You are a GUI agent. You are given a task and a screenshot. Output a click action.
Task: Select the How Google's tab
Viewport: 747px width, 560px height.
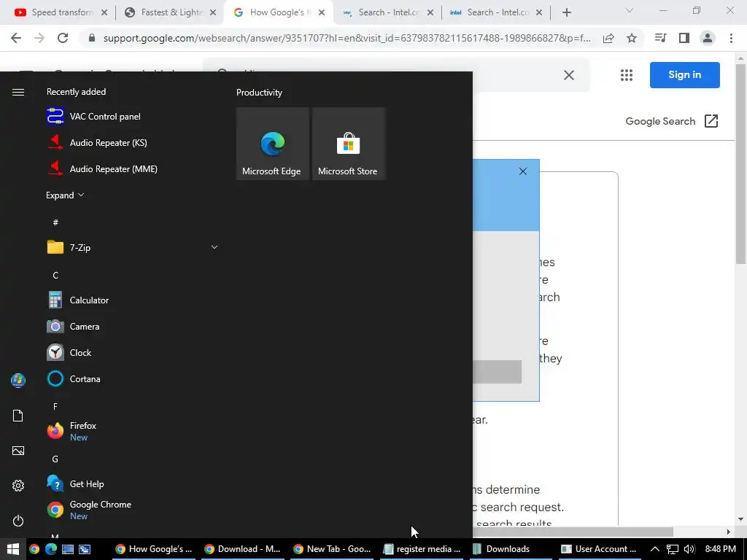[279, 12]
